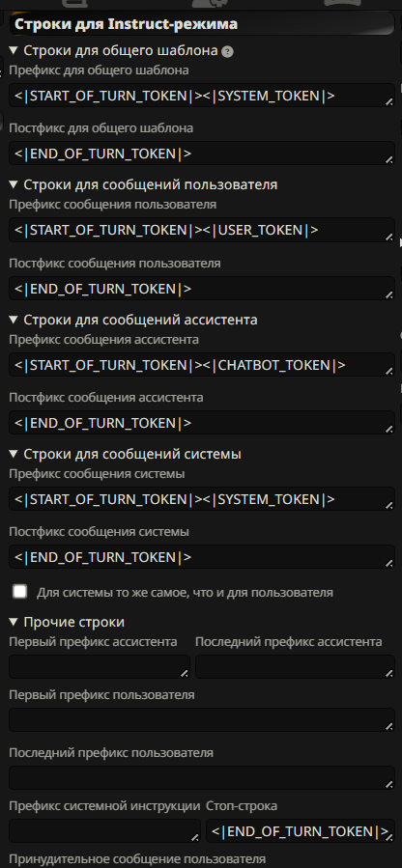
Task: Focus the Стоп-строка text field
Action: [x=301, y=831]
